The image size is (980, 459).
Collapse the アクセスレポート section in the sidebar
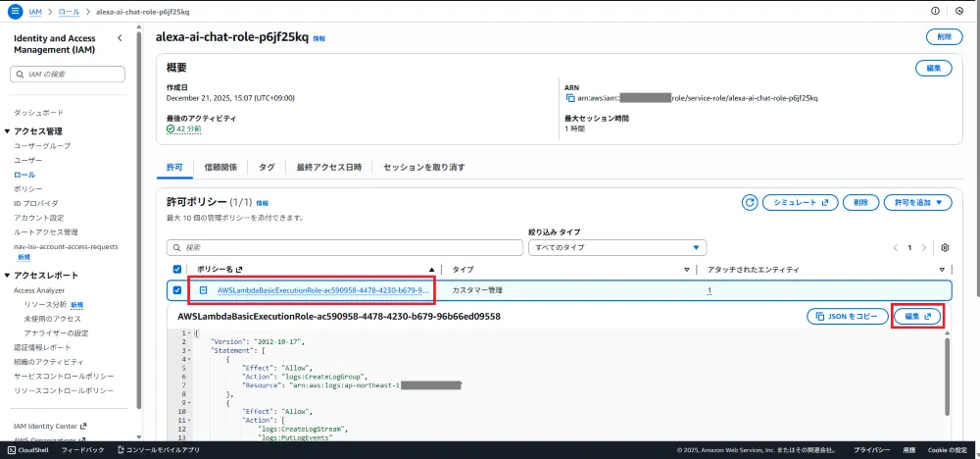8,276
